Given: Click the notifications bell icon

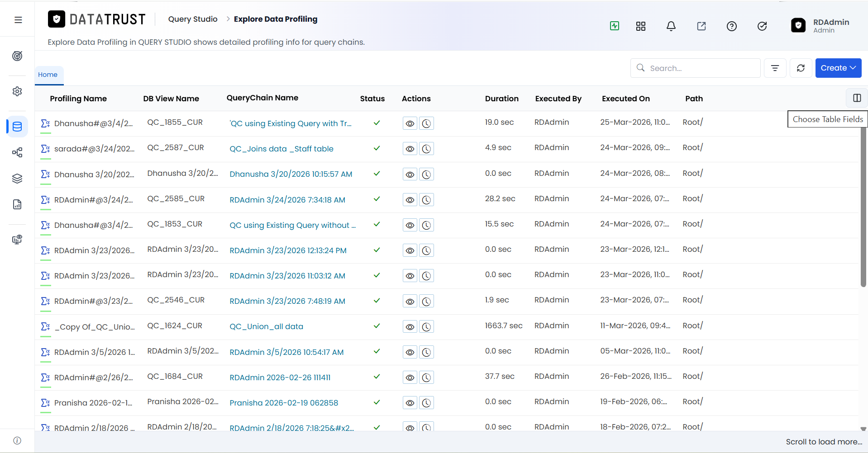Looking at the screenshot, I should pyautogui.click(x=671, y=26).
